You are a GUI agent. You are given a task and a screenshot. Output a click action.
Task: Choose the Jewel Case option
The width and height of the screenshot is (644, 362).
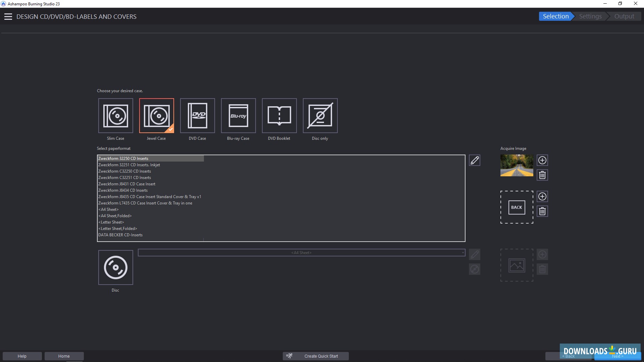click(x=157, y=116)
